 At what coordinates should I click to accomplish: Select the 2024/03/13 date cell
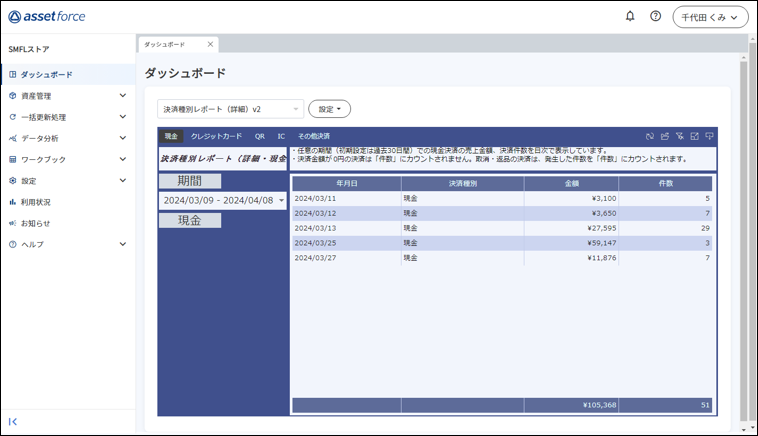tap(347, 228)
